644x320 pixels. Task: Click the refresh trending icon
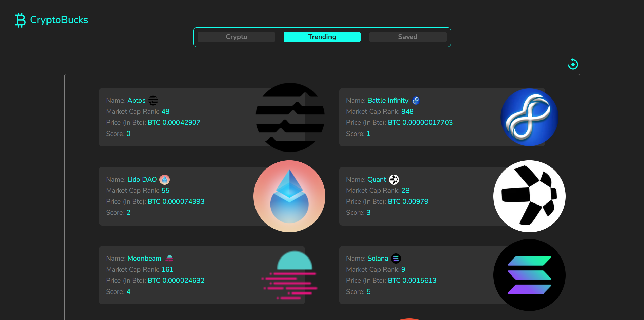click(x=573, y=64)
